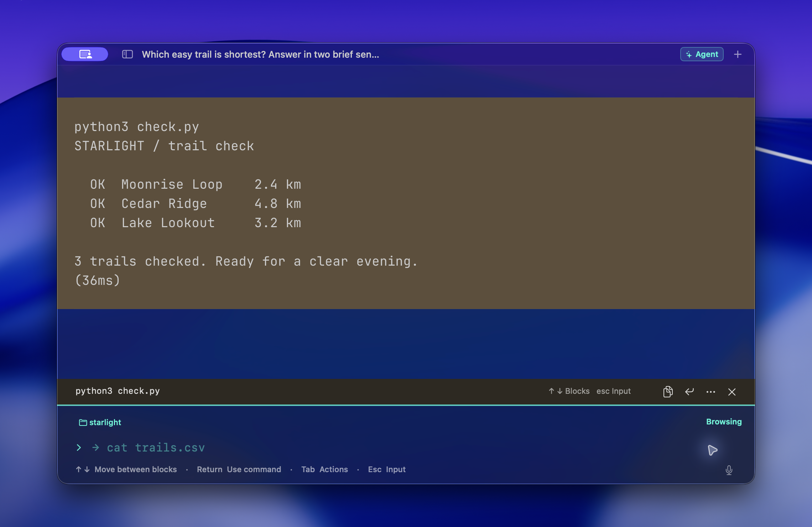
Task: Click the 'python3 check.py' command line in block
Action: pyautogui.click(x=137, y=127)
